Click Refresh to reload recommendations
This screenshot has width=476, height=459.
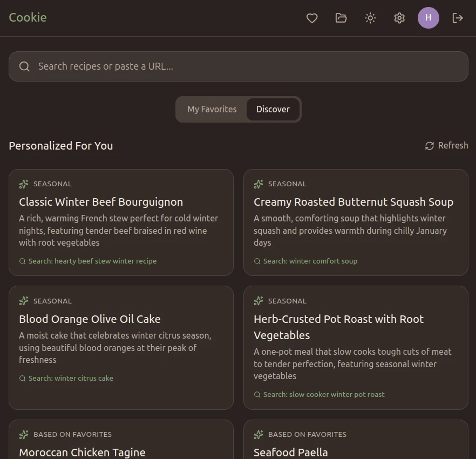coord(446,145)
